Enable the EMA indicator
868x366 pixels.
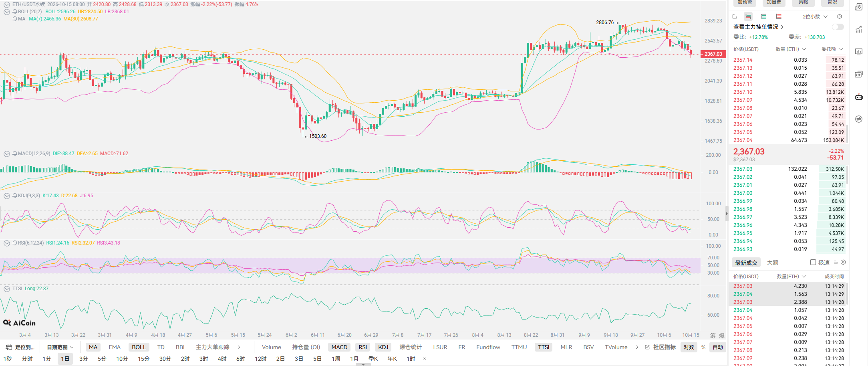115,347
